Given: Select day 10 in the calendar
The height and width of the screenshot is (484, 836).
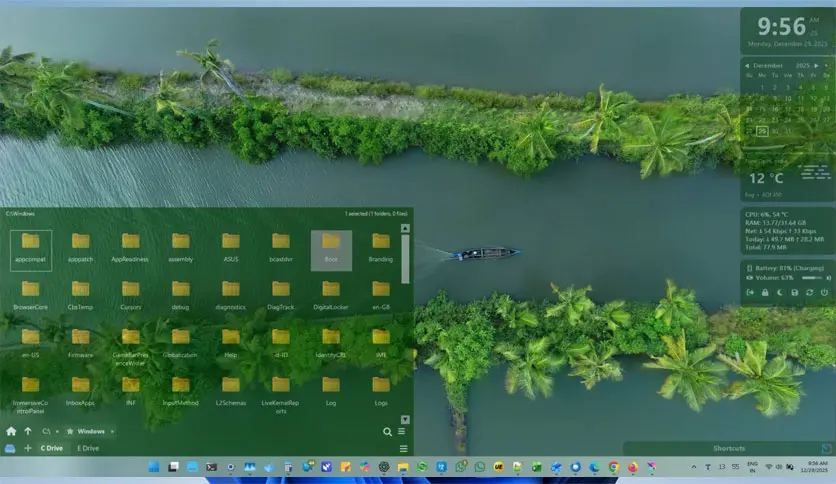Looking at the screenshot, I should [x=788, y=98].
